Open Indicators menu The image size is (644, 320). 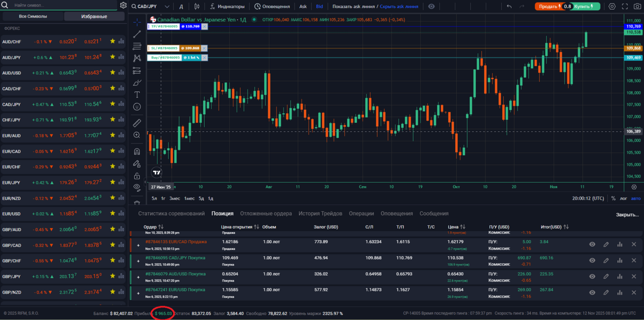pyautogui.click(x=227, y=6)
